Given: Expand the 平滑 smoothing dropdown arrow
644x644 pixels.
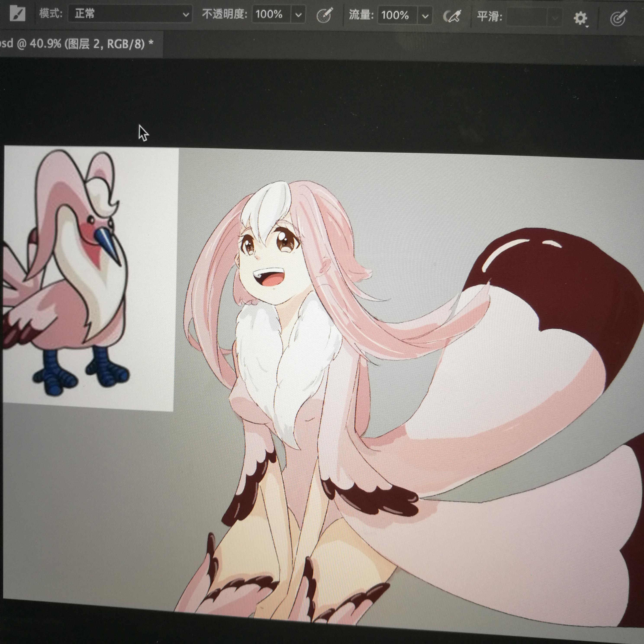Looking at the screenshot, I should point(555,17).
